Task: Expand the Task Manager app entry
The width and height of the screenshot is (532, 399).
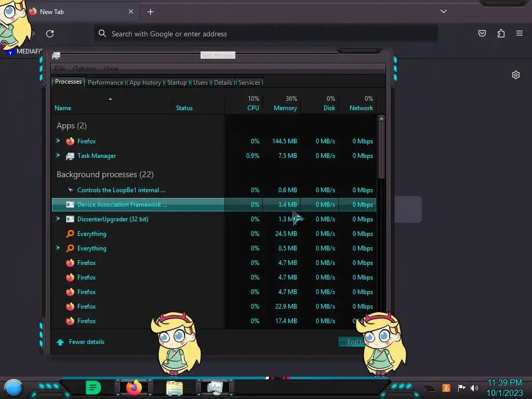Action: point(58,155)
